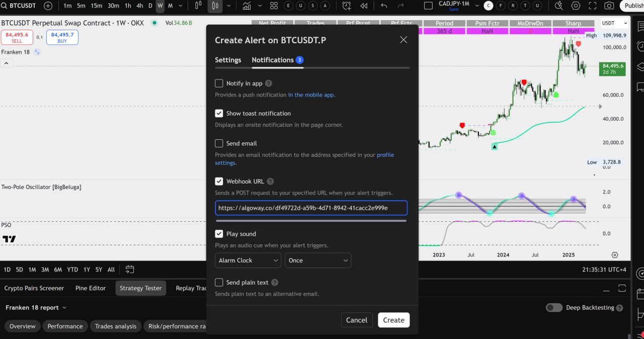Open the USDT currency dropdown

pos(615,23)
